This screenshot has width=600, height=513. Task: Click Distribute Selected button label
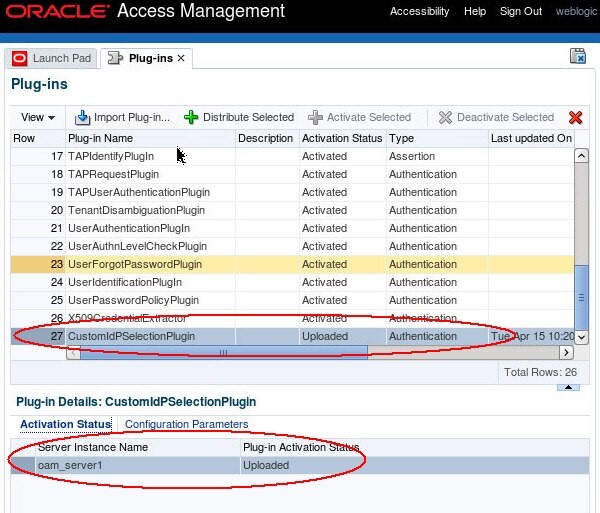click(x=248, y=117)
